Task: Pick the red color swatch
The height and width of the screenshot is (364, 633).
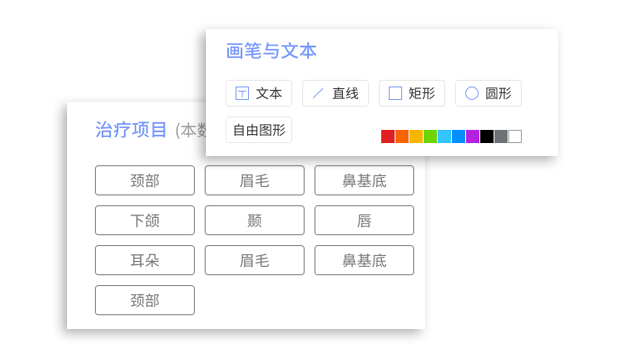Action: pyautogui.click(x=388, y=136)
